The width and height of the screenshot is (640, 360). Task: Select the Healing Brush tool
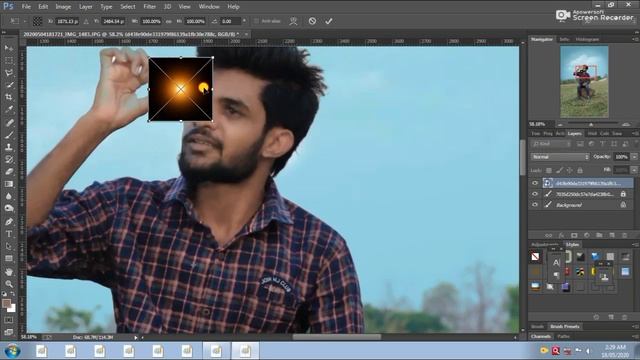click(x=9, y=122)
